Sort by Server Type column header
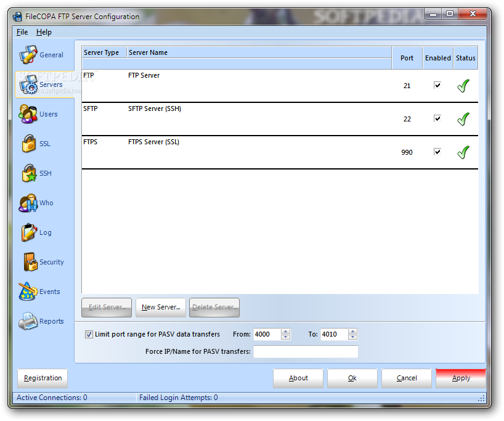 (x=104, y=52)
